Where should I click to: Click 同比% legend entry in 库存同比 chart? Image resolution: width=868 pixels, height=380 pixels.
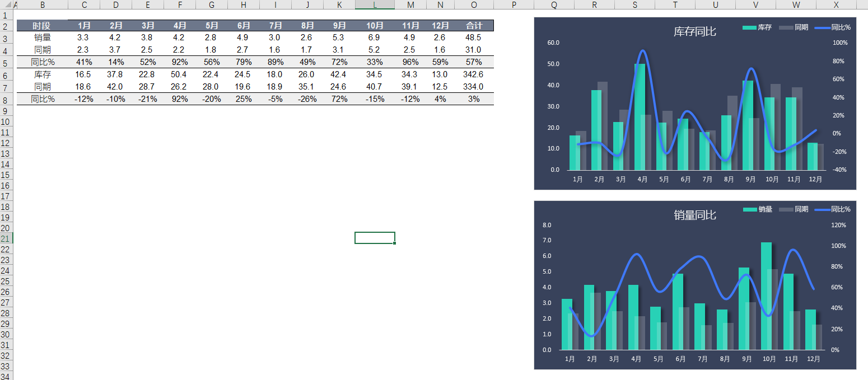[832, 27]
